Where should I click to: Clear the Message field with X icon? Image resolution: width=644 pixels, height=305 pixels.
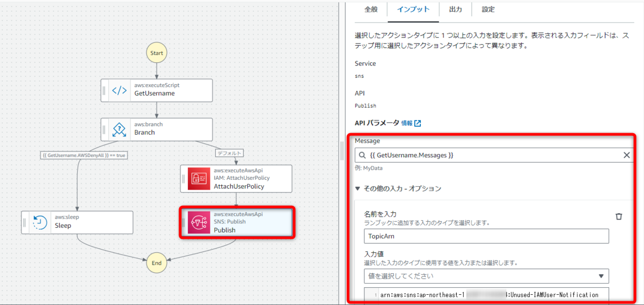point(626,155)
